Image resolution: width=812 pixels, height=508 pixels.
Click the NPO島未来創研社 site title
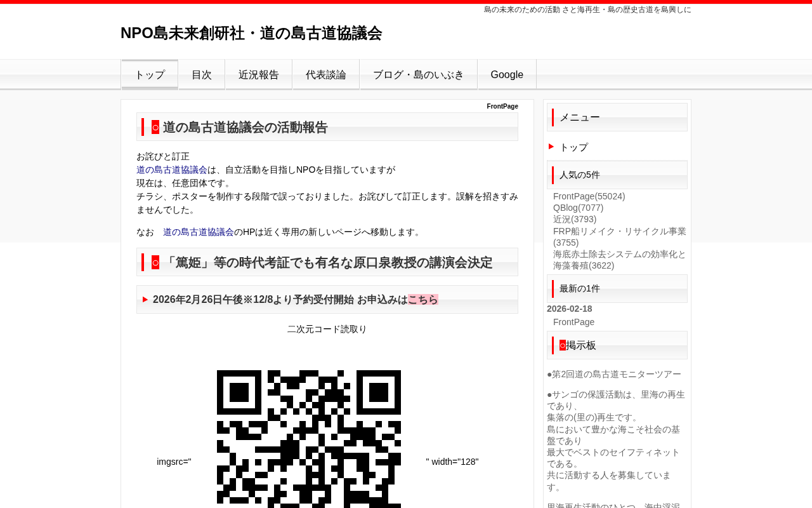pos(251,33)
